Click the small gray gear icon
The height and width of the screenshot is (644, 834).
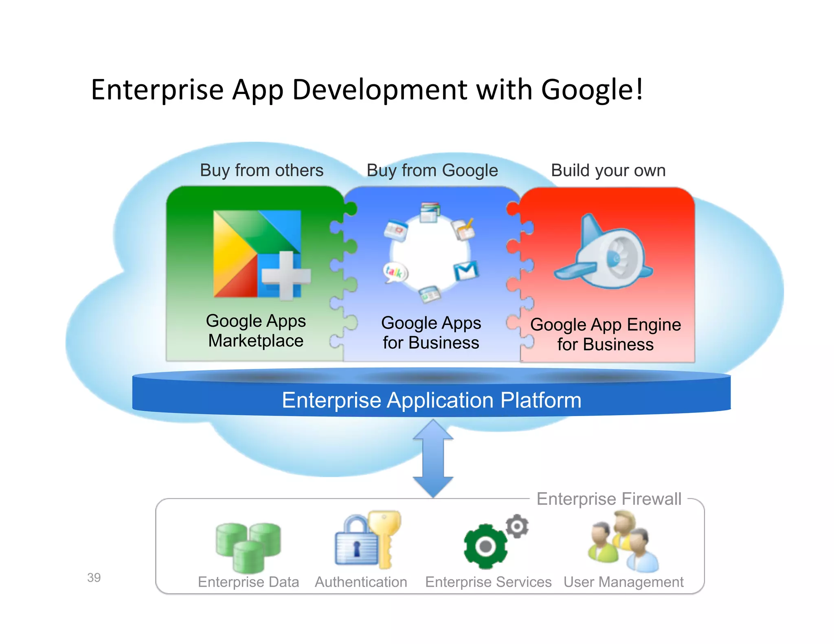click(x=517, y=526)
